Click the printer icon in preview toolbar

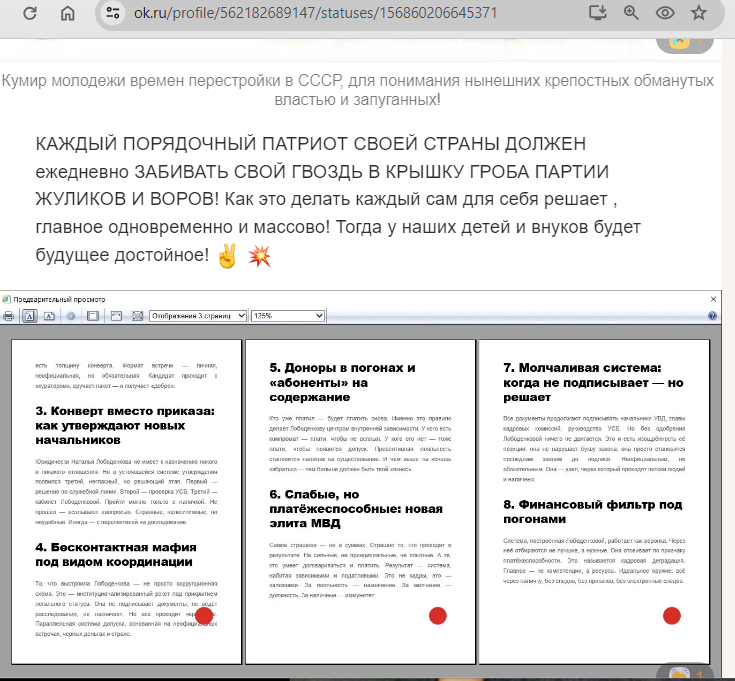click(9, 316)
